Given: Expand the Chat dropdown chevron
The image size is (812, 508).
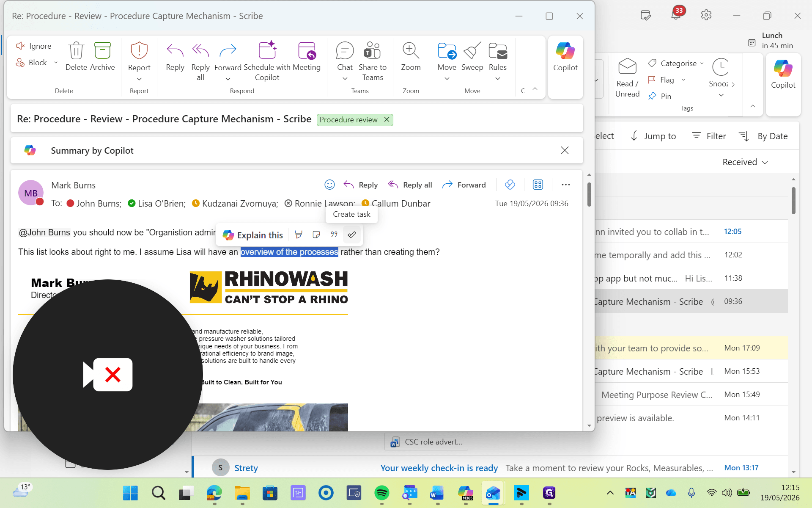Looking at the screenshot, I should (345, 79).
